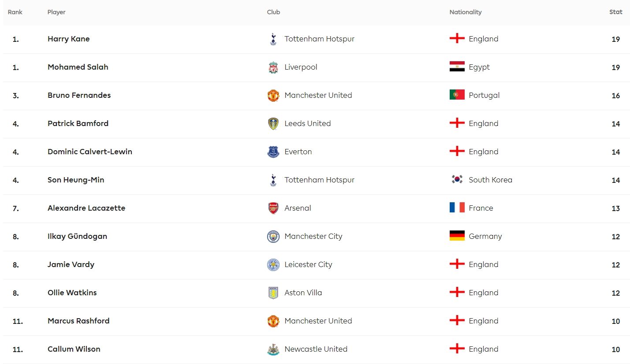Click the Everton club crest icon

pyautogui.click(x=273, y=152)
